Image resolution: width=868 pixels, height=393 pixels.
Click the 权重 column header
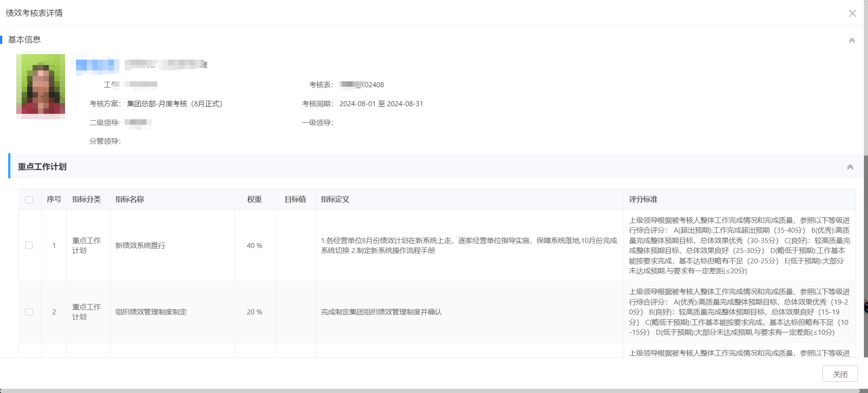(254, 199)
